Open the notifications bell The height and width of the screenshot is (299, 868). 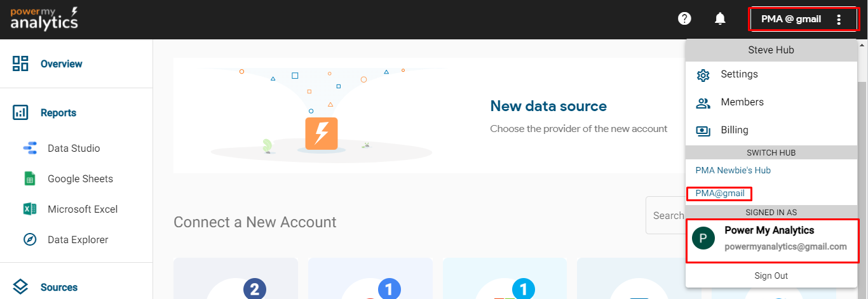click(x=720, y=18)
